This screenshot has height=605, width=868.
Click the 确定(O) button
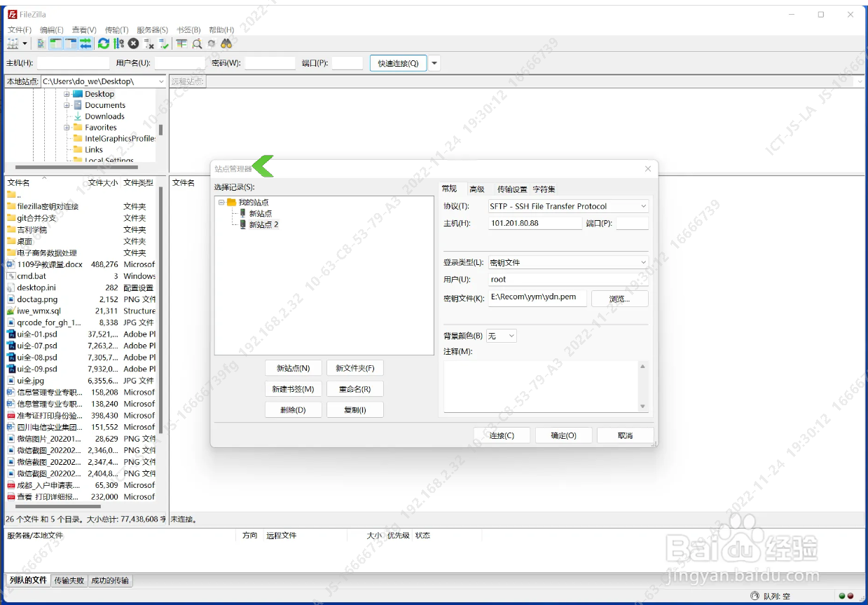click(x=564, y=435)
